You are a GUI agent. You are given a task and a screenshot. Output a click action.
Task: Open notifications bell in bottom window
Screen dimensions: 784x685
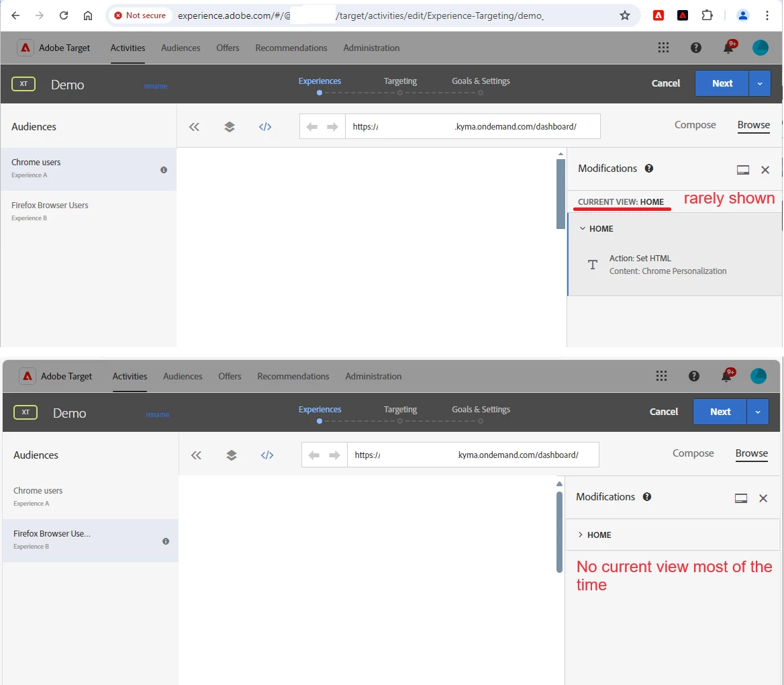click(727, 376)
